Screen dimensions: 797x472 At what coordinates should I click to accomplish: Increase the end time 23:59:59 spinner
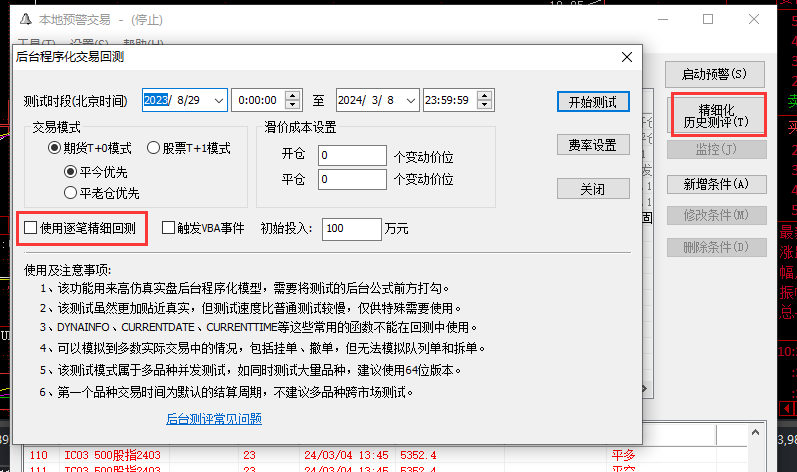[x=484, y=95]
